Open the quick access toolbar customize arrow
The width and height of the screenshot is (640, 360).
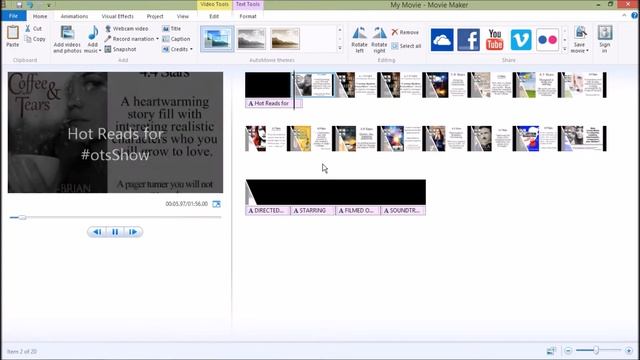[x=49, y=5]
